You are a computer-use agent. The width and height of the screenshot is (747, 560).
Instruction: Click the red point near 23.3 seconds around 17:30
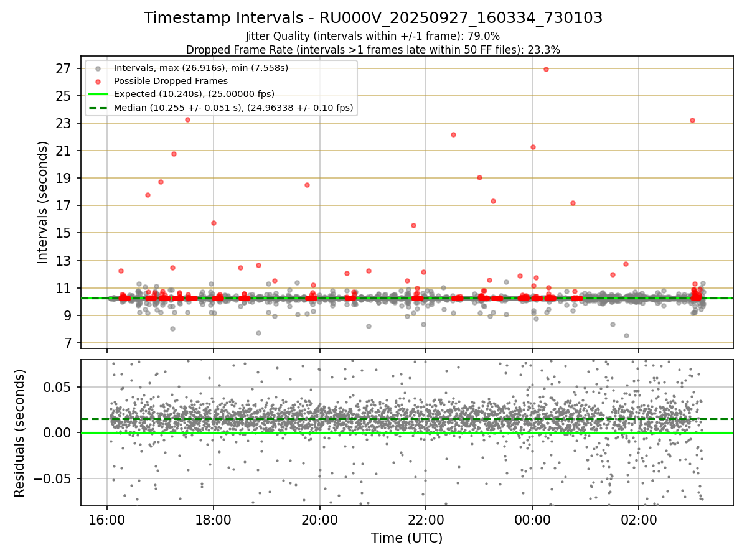(187, 119)
